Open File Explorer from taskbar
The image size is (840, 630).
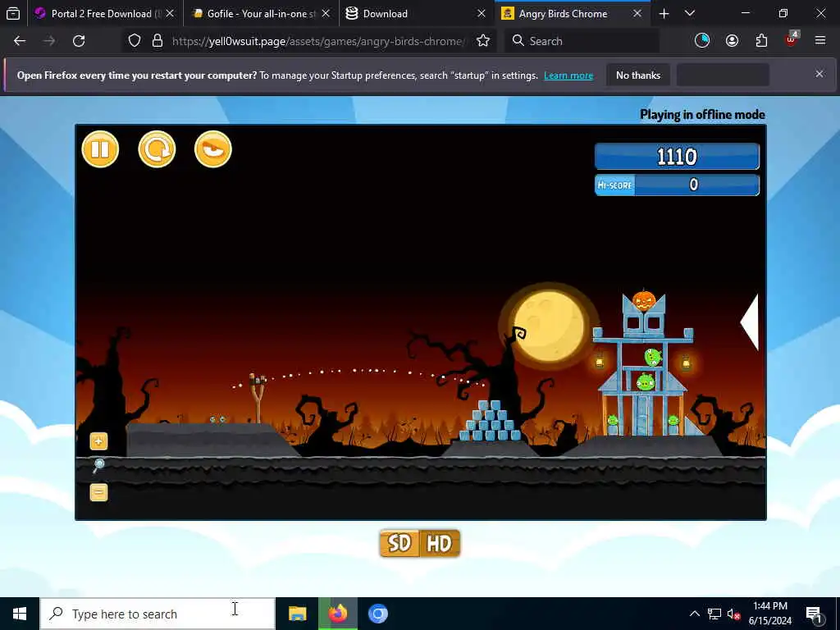pos(297,614)
